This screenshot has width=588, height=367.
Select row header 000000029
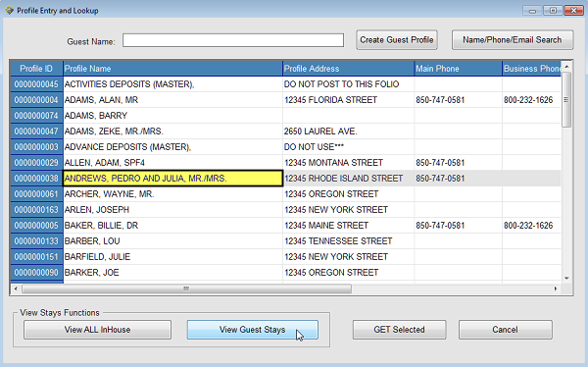click(36, 163)
